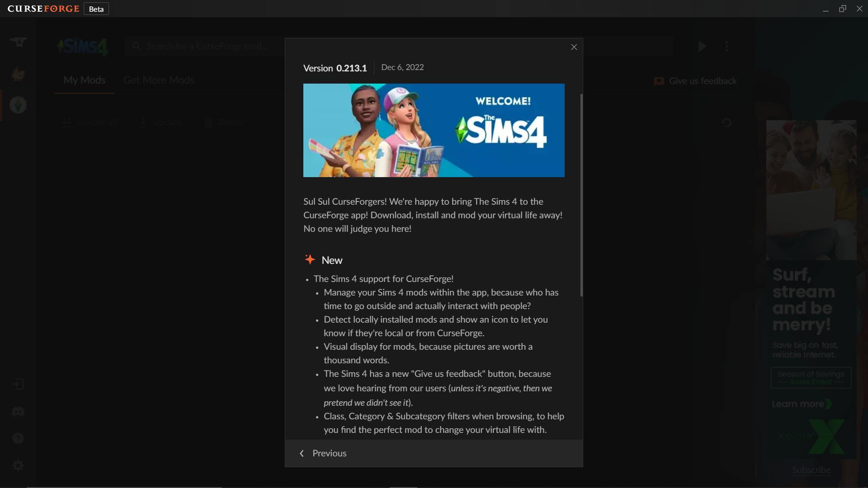
Task: Switch to Get More Mods tab
Action: (x=159, y=80)
